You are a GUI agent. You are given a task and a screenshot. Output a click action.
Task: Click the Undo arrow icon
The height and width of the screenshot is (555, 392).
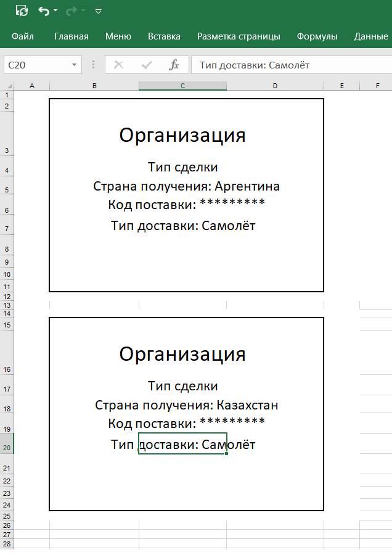[43, 10]
